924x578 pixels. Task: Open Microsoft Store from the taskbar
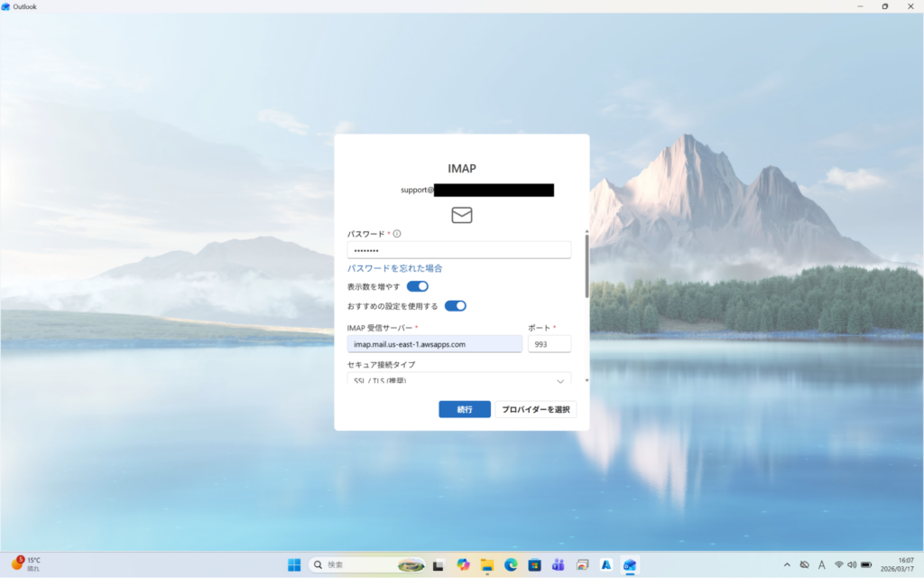tap(534, 564)
